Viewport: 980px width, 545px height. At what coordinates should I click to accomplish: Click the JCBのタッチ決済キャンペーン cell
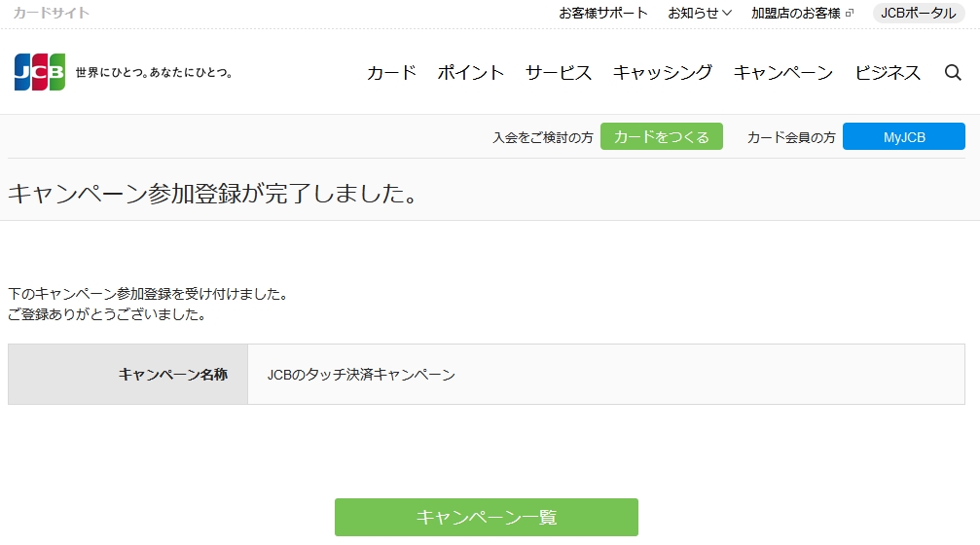coord(606,375)
